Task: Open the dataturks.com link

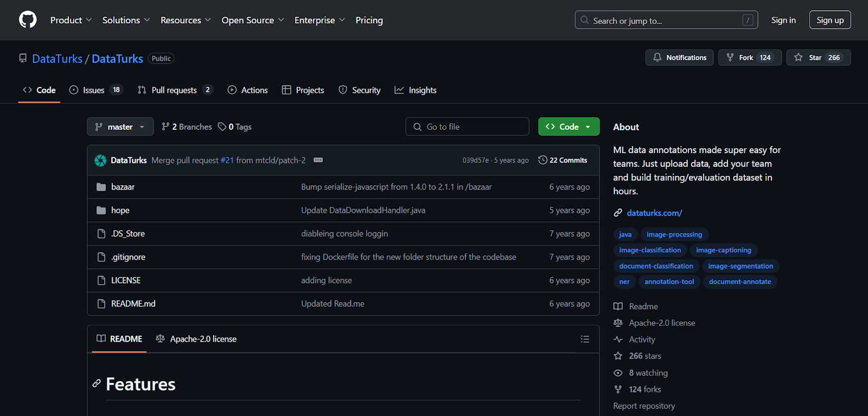Action: coord(654,213)
